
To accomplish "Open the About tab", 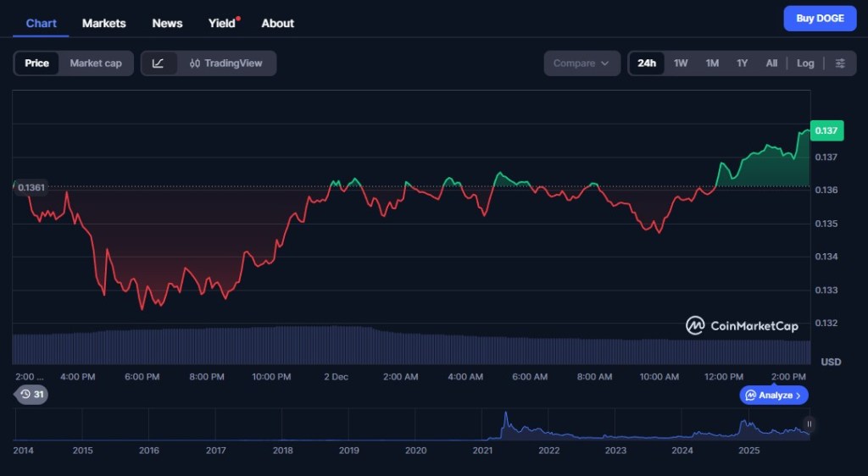I will pyautogui.click(x=277, y=23).
